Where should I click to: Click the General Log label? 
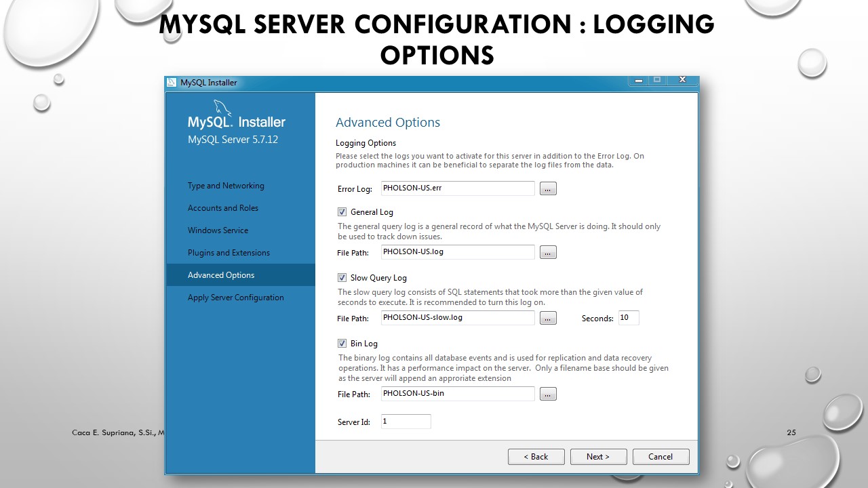[372, 212]
